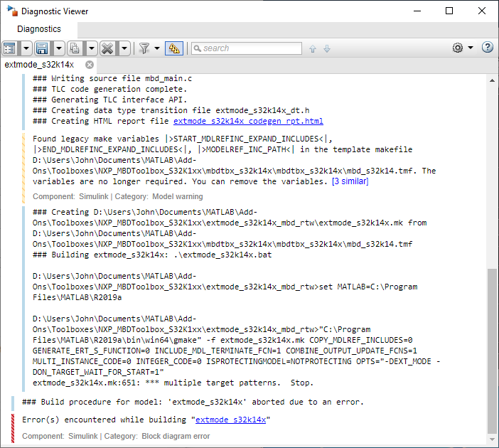Click 'Category: Block diagram error' label
This screenshot has height=448, width=499.
coord(157,436)
